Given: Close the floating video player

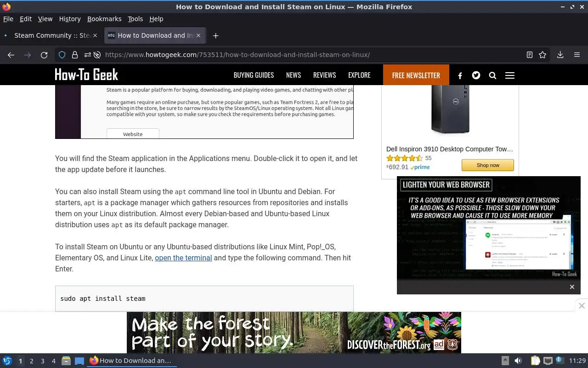Looking at the screenshot, I should [572, 287].
